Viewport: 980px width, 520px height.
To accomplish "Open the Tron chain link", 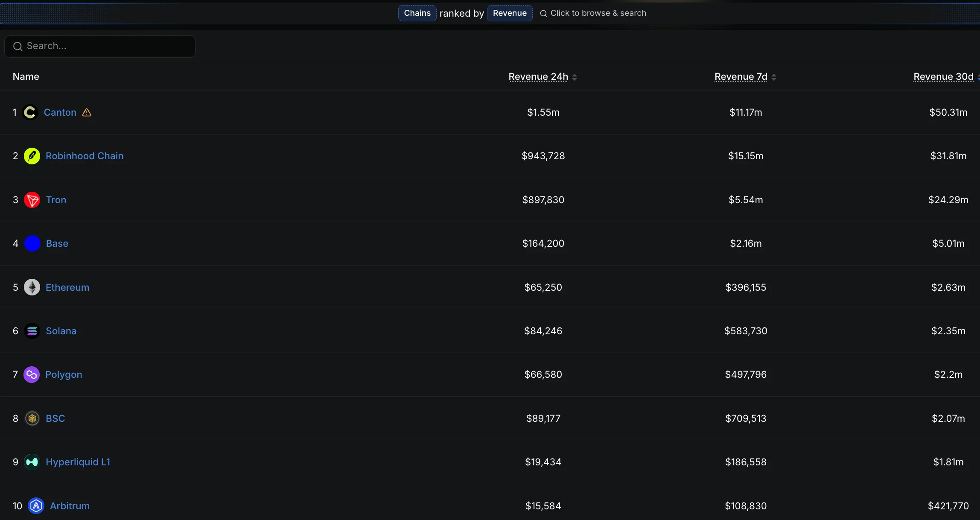I will click(x=56, y=200).
